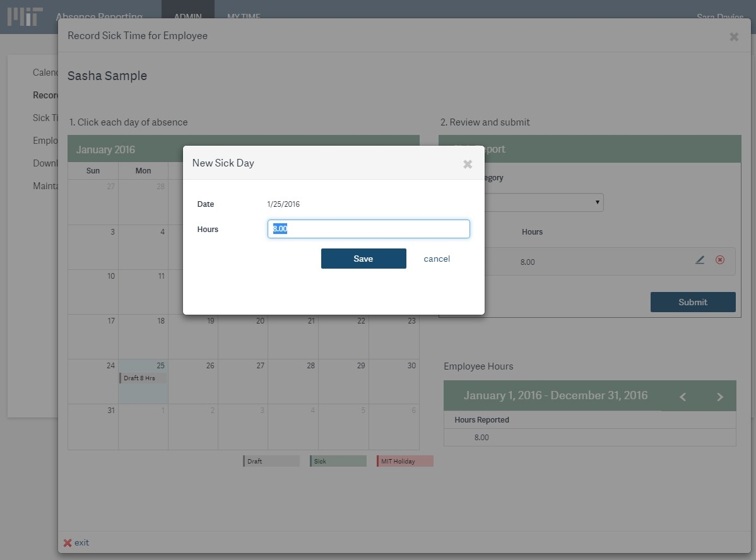Click the Hours input field
Image resolution: width=756 pixels, height=560 pixels.
tap(369, 229)
